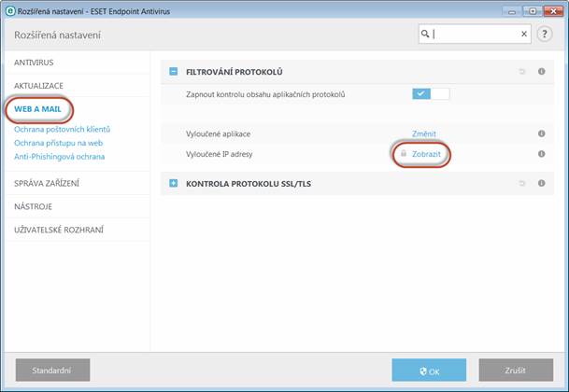
Task: Focus the search input field
Action: (x=476, y=34)
